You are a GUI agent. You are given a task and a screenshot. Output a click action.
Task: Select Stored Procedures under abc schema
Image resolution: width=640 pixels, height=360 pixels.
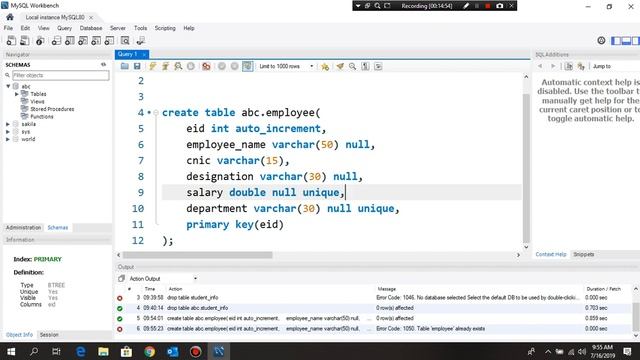pyautogui.click(x=52, y=109)
